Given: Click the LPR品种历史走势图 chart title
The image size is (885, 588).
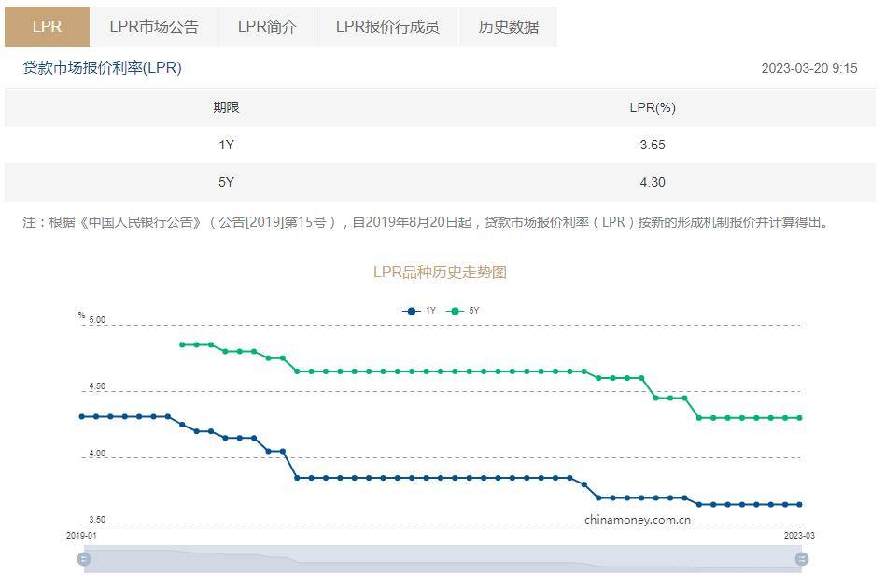Looking at the screenshot, I should tap(441, 273).
